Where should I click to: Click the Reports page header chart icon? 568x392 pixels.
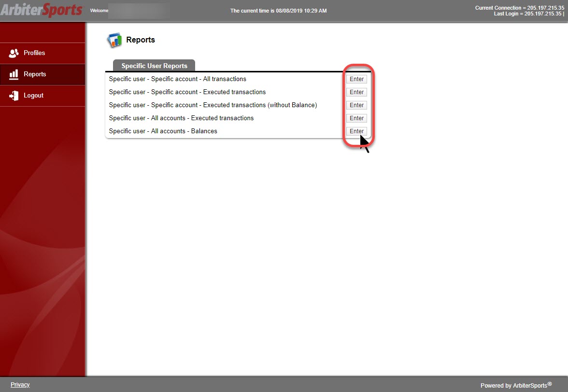pos(114,40)
